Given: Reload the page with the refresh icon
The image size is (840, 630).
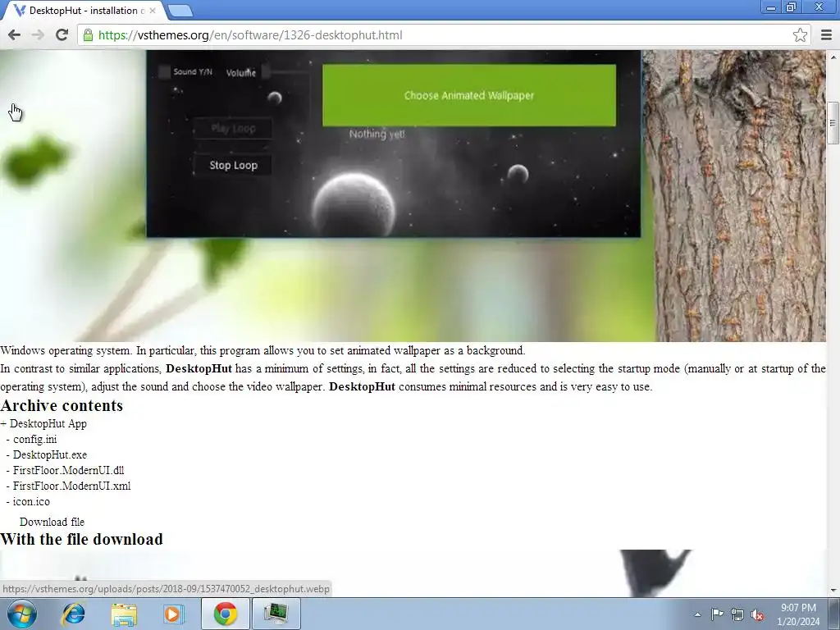Looking at the screenshot, I should [62, 35].
